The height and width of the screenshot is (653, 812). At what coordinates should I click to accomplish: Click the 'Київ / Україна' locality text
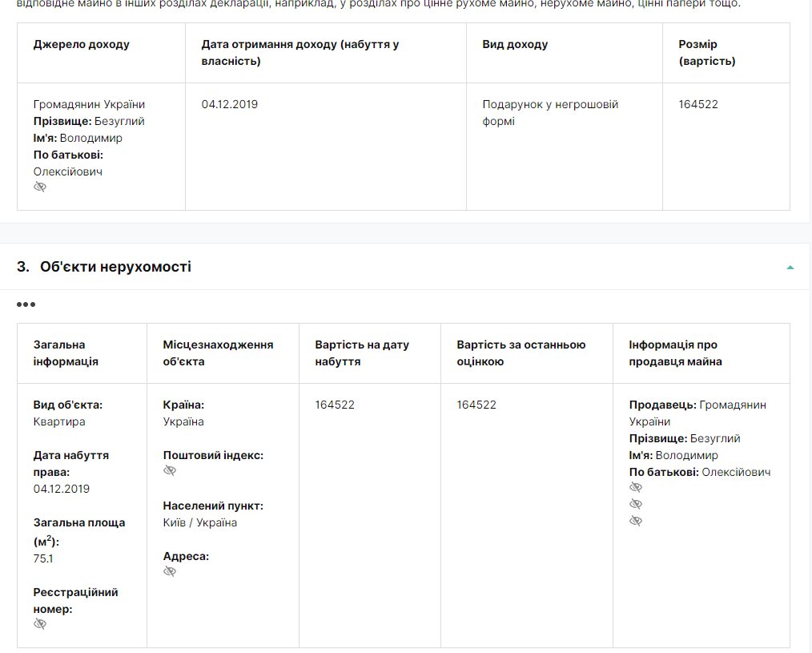click(200, 522)
